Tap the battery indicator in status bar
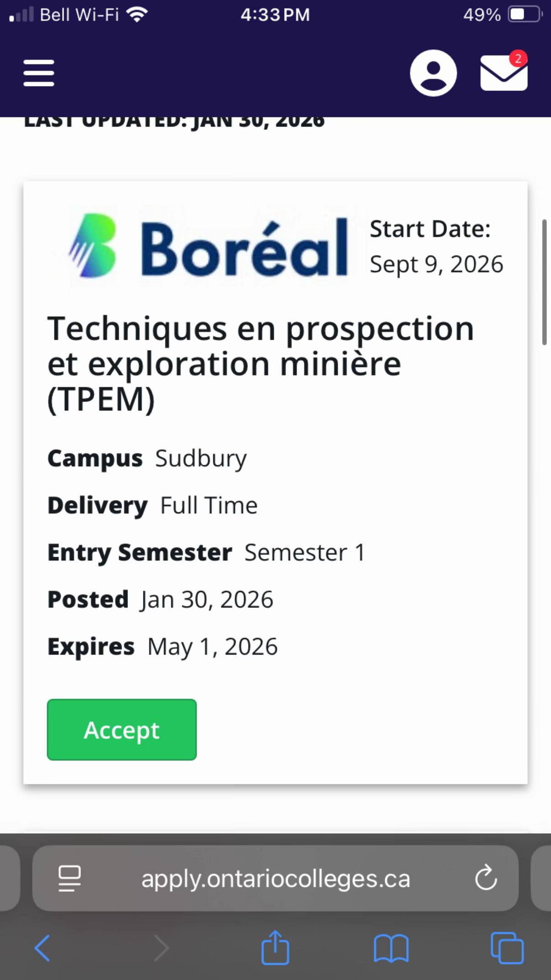 (525, 15)
